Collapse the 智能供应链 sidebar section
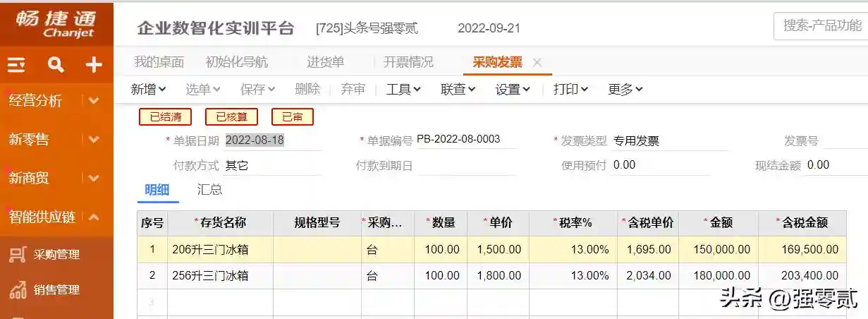The height and width of the screenshot is (319, 868). (94, 217)
